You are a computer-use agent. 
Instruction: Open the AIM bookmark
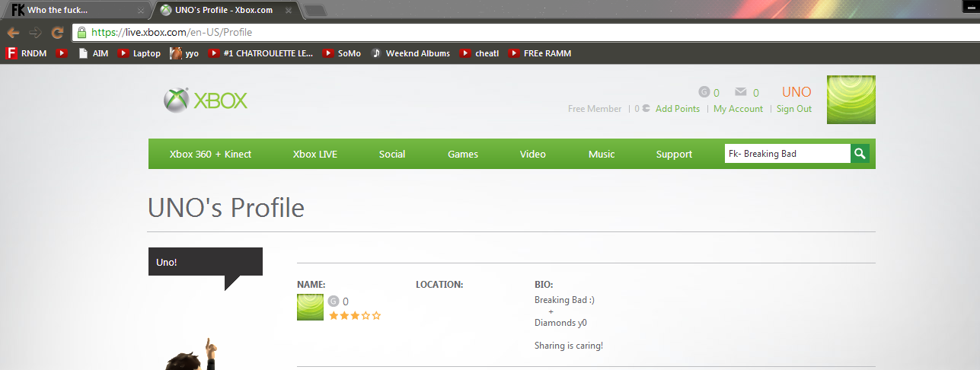coord(94,53)
